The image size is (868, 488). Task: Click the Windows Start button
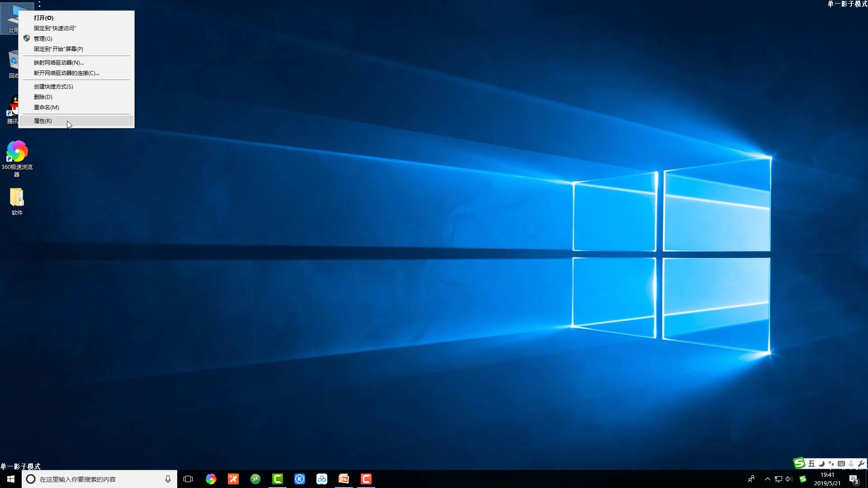[x=11, y=479]
